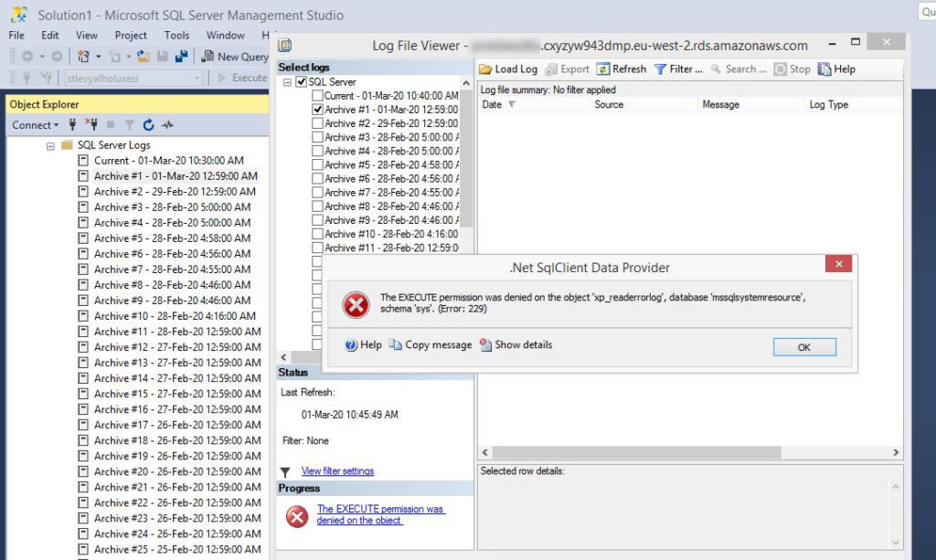Click the scroll left arrow under Select logs
The image size is (936, 560).
pos(283,357)
